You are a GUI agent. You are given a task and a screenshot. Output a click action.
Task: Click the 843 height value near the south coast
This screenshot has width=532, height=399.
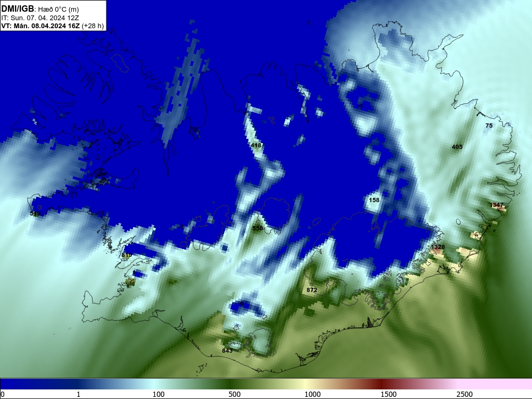coord(227,351)
